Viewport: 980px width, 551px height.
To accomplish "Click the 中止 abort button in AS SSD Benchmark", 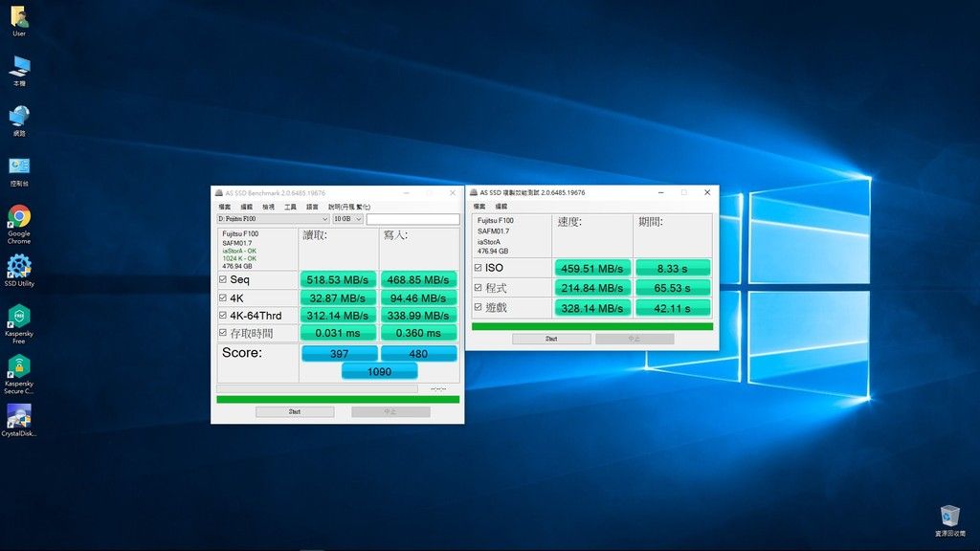I will coord(390,411).
